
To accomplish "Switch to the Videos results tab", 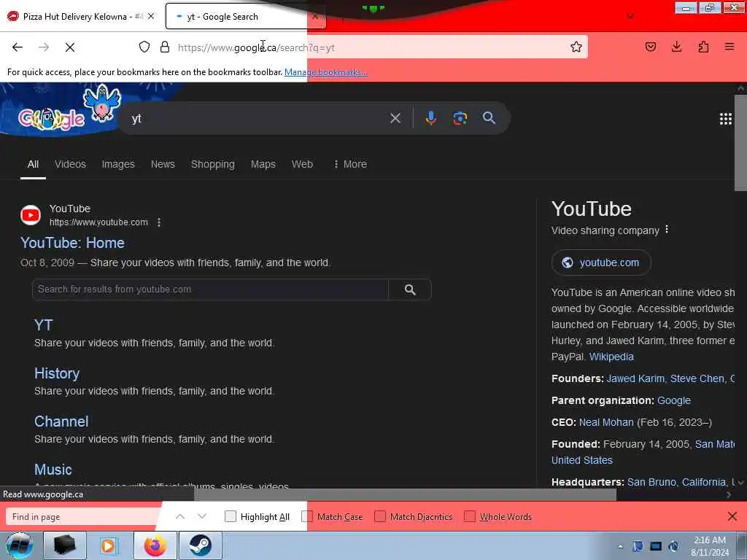I will click(x=70, y=164).
